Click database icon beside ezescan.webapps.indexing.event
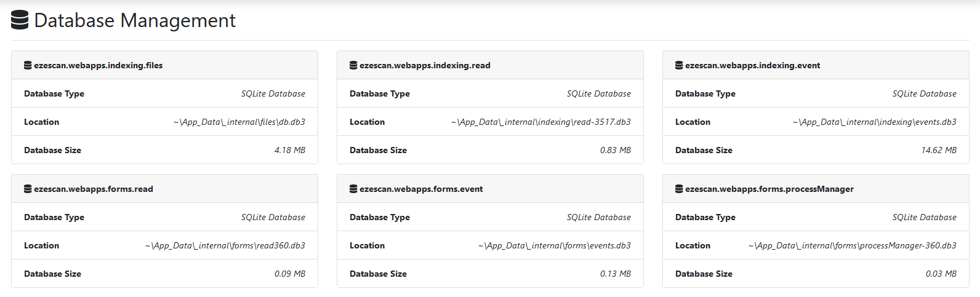Viewport: 980px width, 297px height. 679,65
